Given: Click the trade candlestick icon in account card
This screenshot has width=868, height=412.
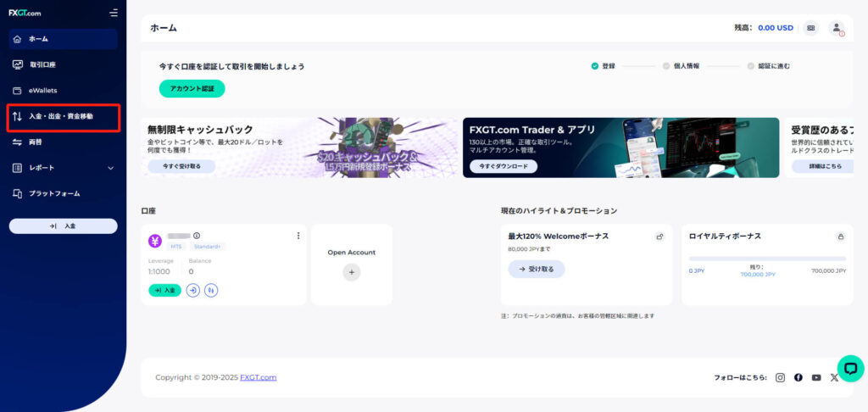Looking at the screenshot, I should [x=211, y=290].
